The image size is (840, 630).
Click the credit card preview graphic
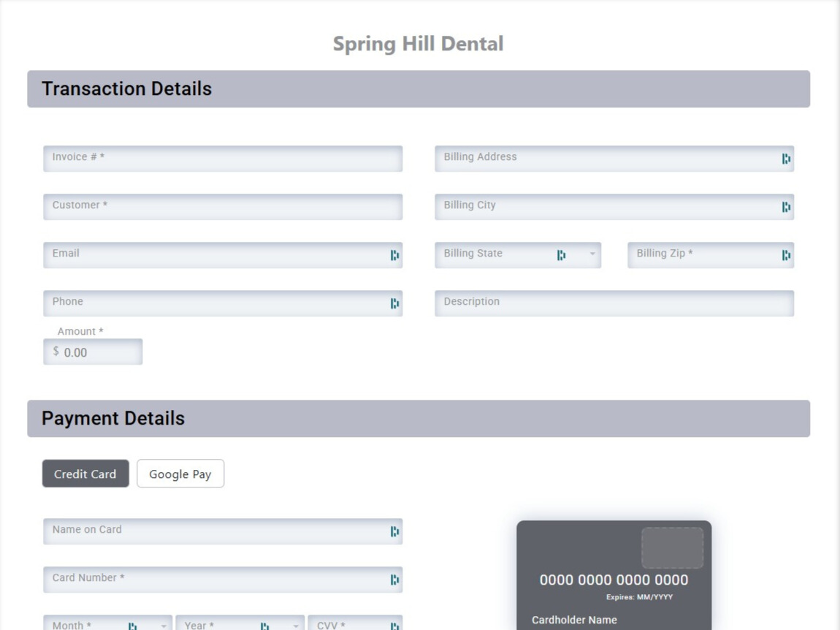pos(614,577)
